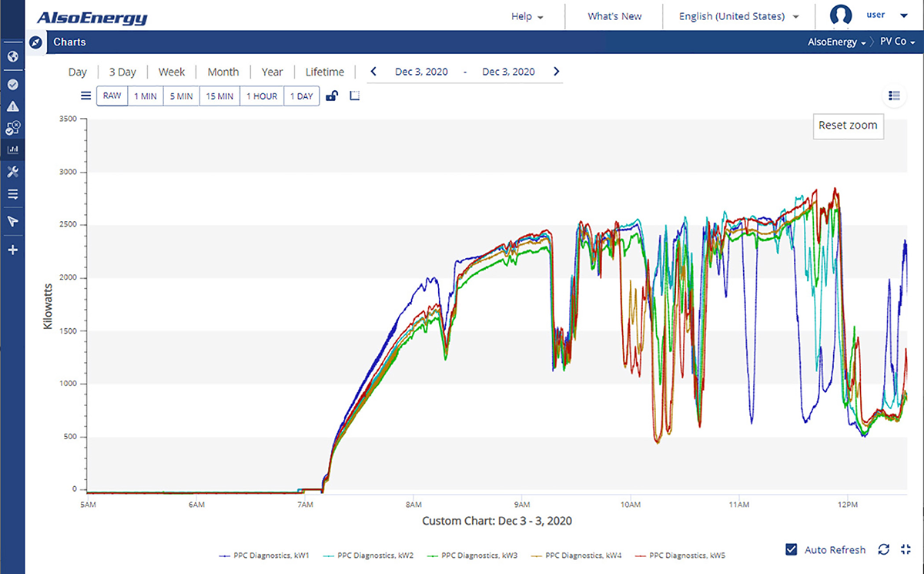924x574 pixels.
Task: Select 5 MIN data interval
Action: 182,96
